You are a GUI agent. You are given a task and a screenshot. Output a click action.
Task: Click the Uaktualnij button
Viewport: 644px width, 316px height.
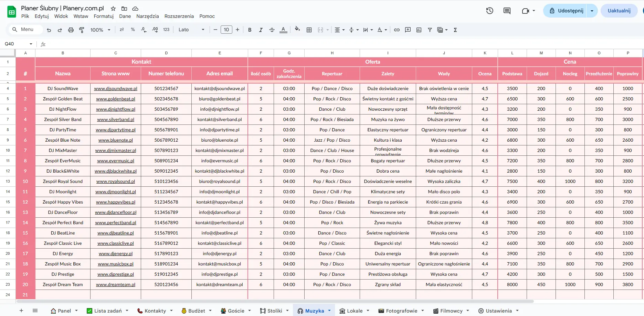click(x=619, y=11)
